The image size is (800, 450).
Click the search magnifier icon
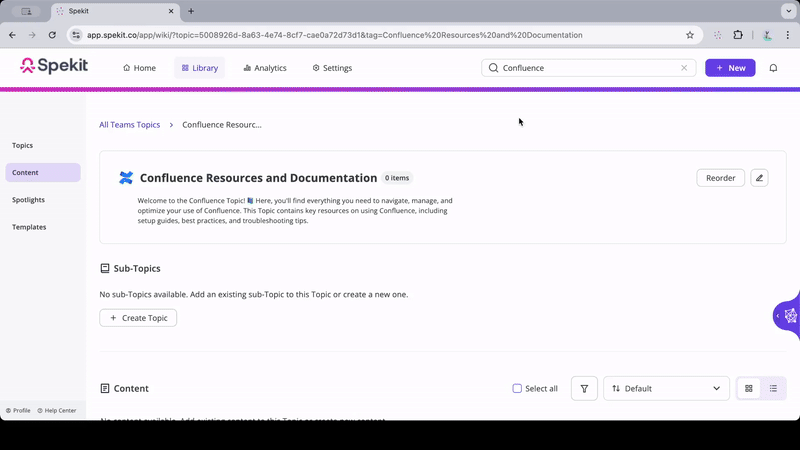coord(493,68)
